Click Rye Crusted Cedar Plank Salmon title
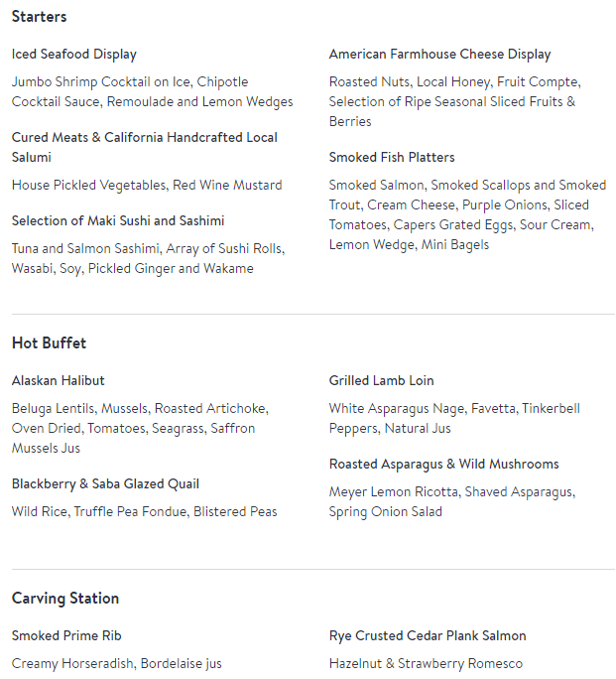The image size is (616, 679). point(428,636)
